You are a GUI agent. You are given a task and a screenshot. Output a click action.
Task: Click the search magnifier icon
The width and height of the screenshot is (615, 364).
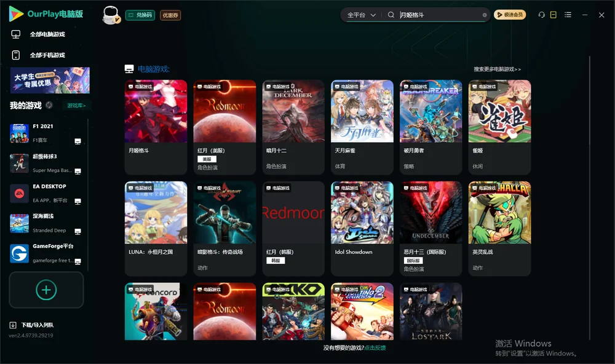coord(391,15)
